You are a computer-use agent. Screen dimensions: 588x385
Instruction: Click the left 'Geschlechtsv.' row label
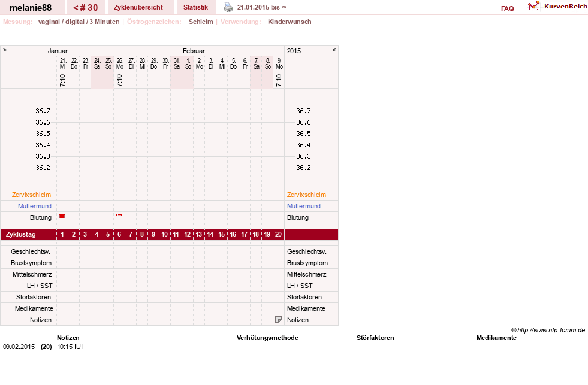coord(31,251)
